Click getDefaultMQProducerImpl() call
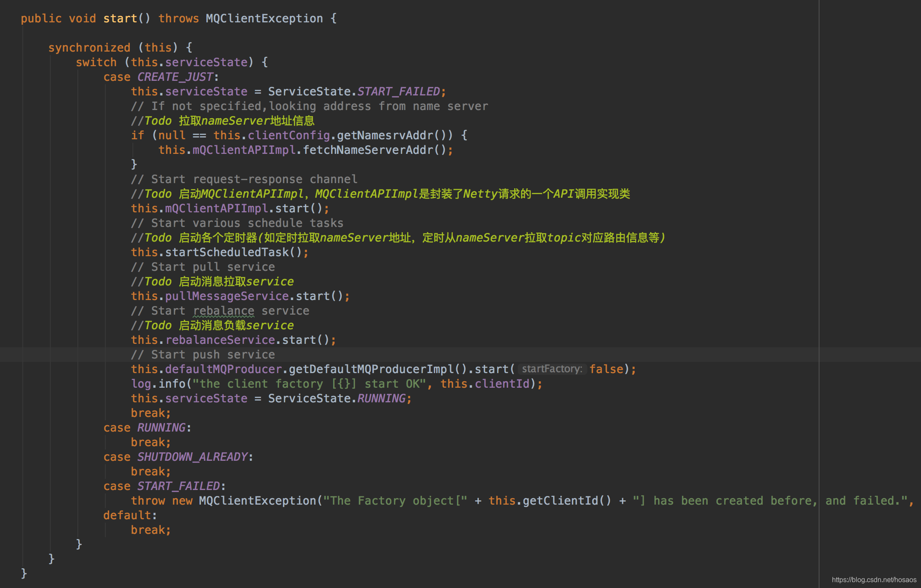The height and width of the screenshot is (588, 921). coord(378,369)
